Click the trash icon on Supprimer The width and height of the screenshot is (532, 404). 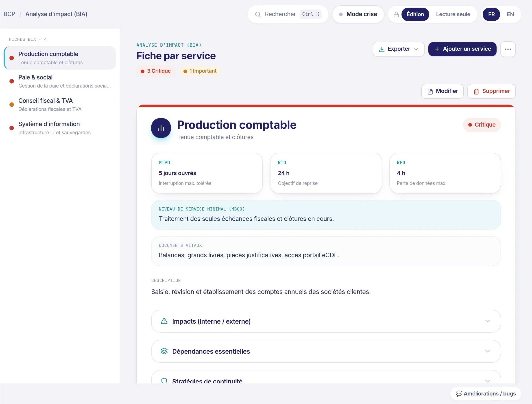click(x=476, y=91)
